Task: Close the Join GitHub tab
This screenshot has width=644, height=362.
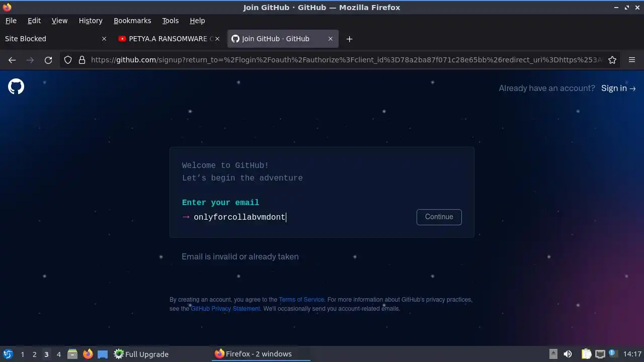Action: [331, 39]
